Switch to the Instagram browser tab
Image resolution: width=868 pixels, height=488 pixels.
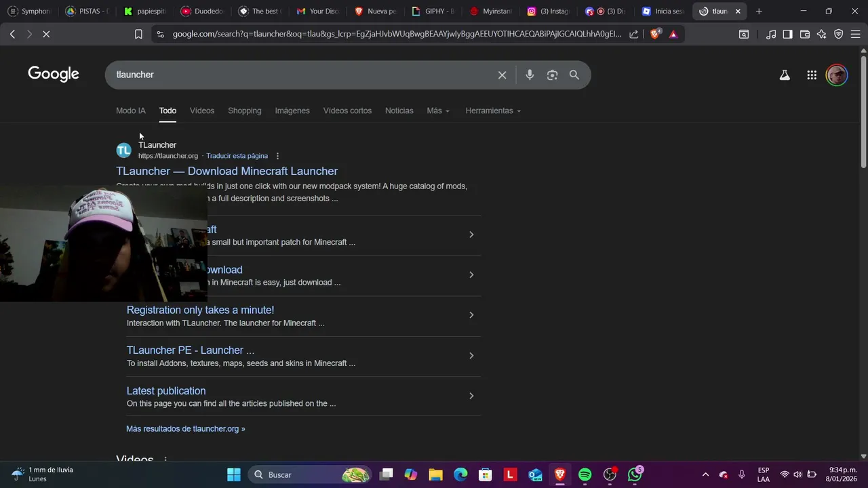548,11
